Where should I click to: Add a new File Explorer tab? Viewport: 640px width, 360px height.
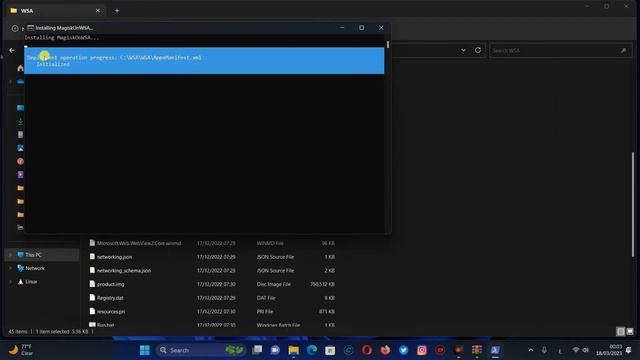117,11
